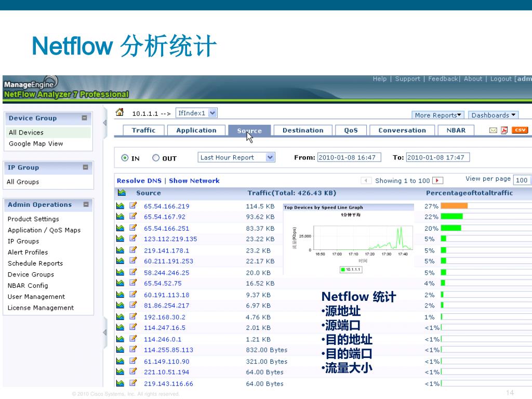Viewport: 532px width, 399px height.
Task: Open traffic graph for 65.54.166.251
Action: pyautogui.click(x=120, y=228)
